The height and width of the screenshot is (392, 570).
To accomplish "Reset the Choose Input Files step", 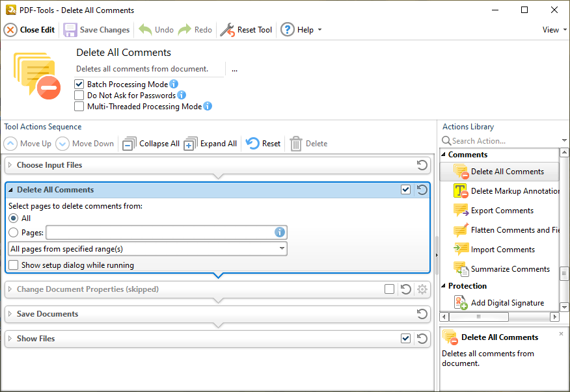I will click(422, 165).
